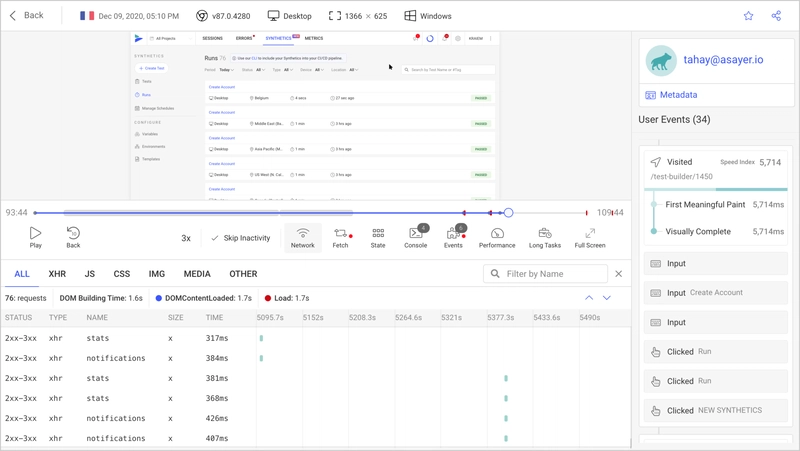The width and height of the screenshot is (800, 451).
Task: Open the Console panel
Action: click(x=416, y=238)
